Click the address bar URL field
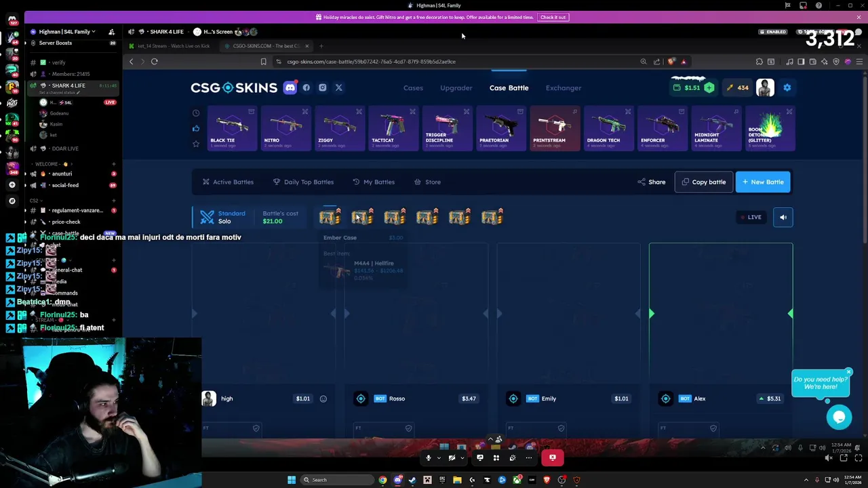This screenshot has width=868, height=488. (x=454, y=62)
